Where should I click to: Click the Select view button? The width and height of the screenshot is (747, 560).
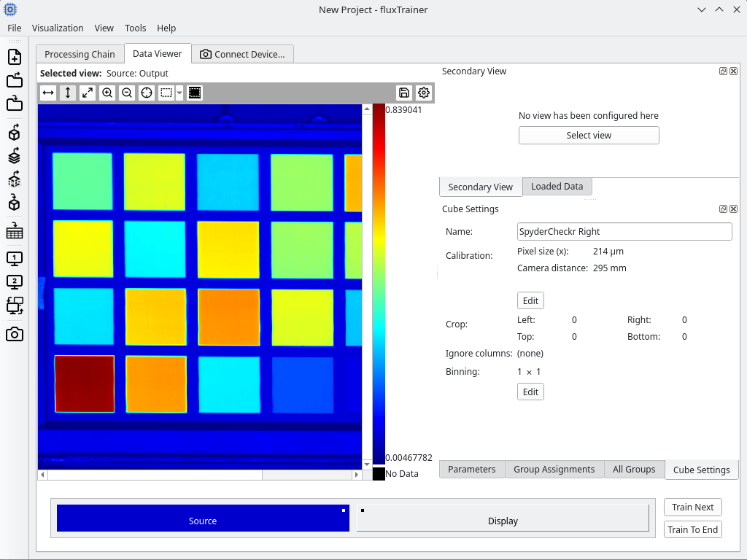tap(589, 135)
